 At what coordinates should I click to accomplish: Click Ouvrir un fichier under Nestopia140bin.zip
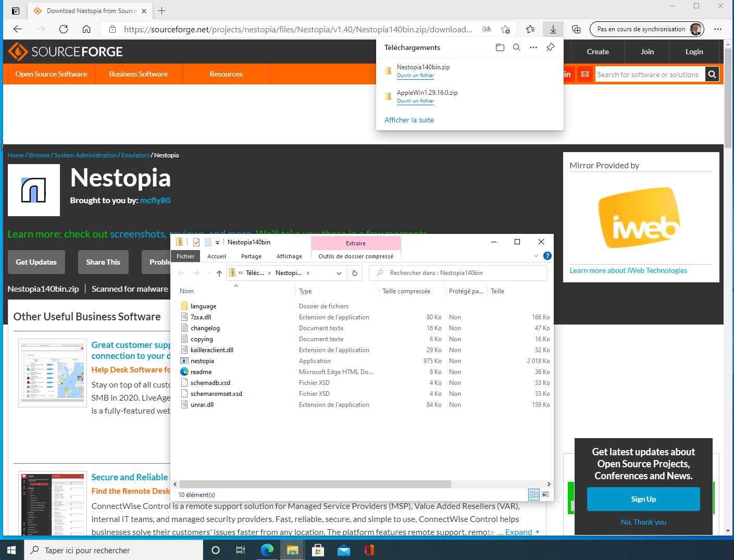(x=415, y=76)
